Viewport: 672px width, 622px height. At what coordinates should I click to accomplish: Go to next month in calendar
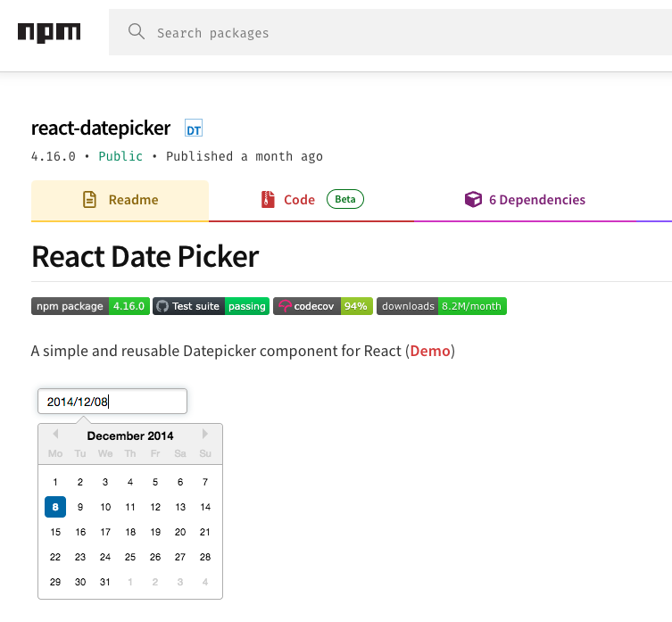pyautogui.click(x=205, y=434)
